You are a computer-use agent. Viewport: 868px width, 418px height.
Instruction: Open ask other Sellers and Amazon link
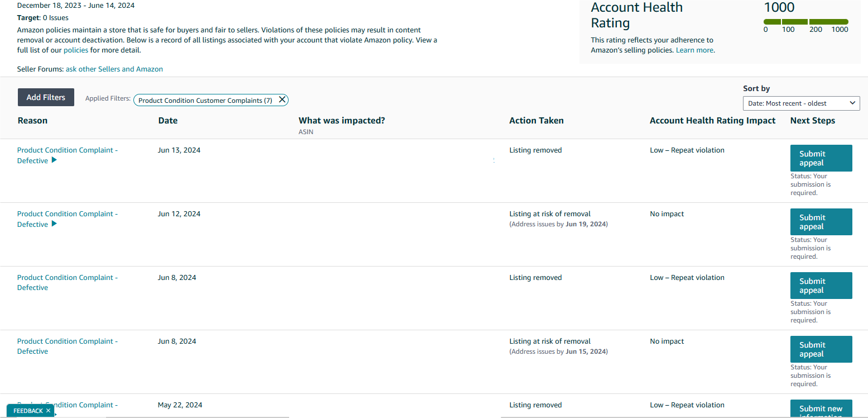click(x=114, y=69)
